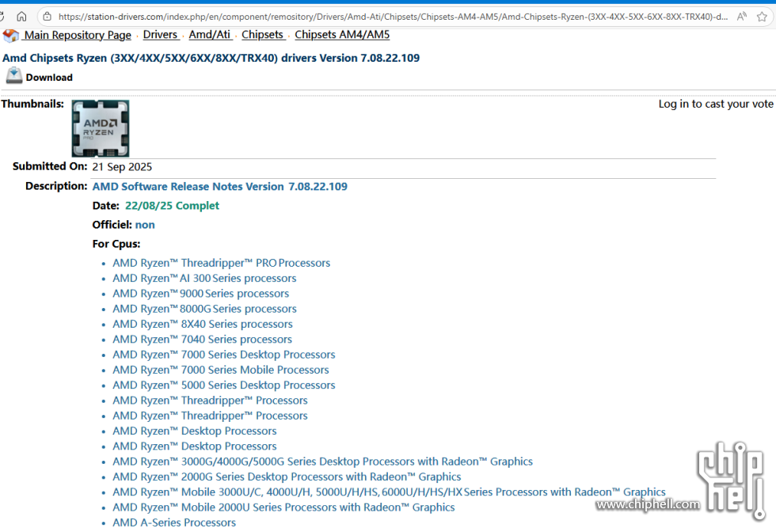The height and width of the screenshot is (532, 776).
Task: Click the browser home icon
Action: 21,16
